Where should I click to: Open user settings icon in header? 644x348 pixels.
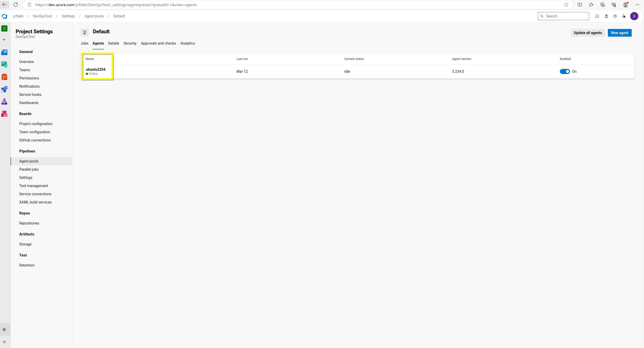pyautogui.click(x=624, y=16)
